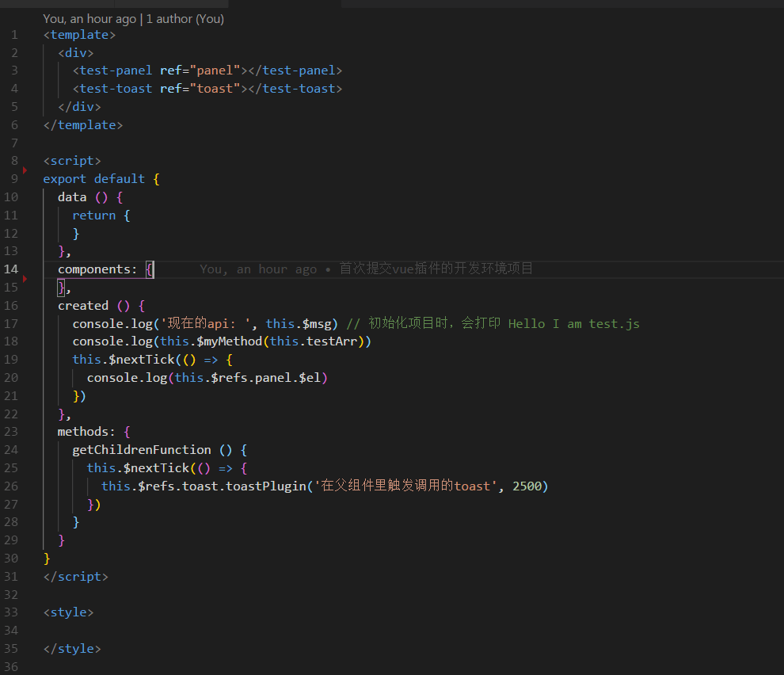Click line number 16 in the gutter

click(x=11, y=306)
